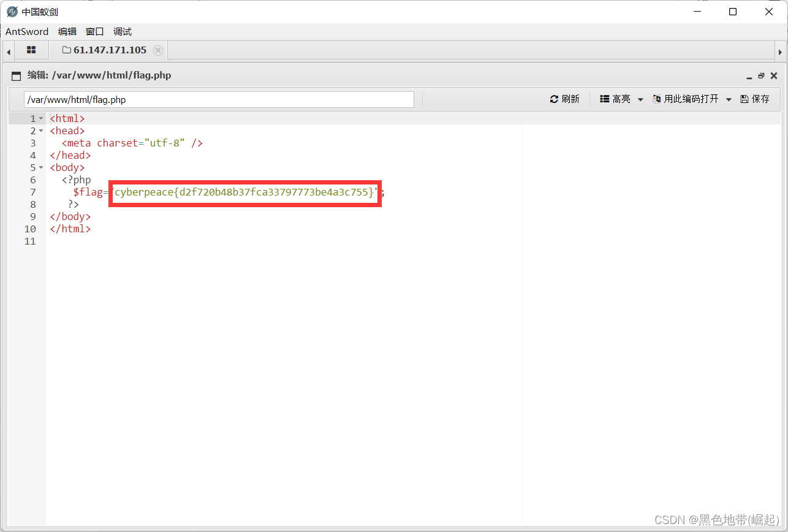Click line number 11 in the gutter
This screenshot has width=788, height=532.
[30, 241]
